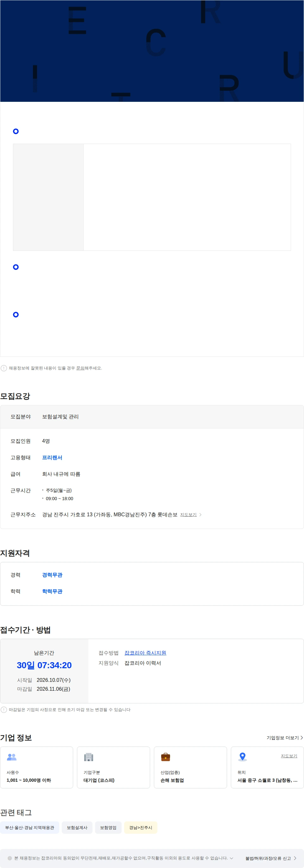Click the 잡코리아 이력서 application form text

[142, 663]
